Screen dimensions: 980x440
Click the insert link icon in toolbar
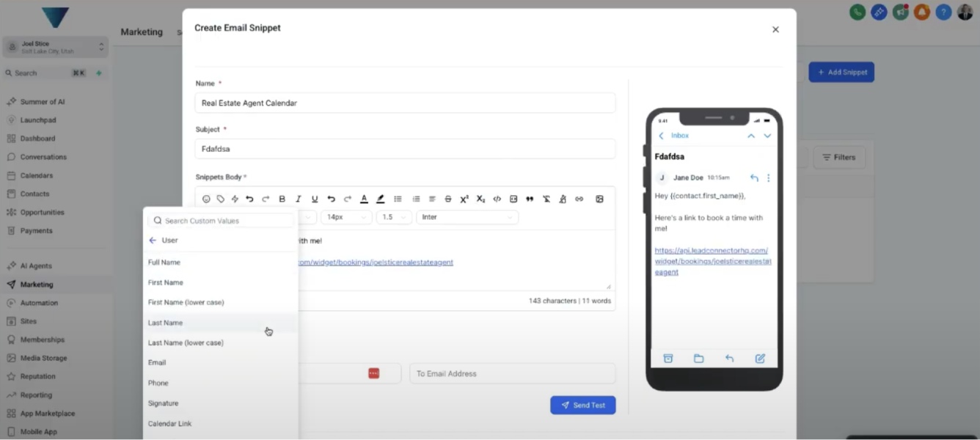579,199
